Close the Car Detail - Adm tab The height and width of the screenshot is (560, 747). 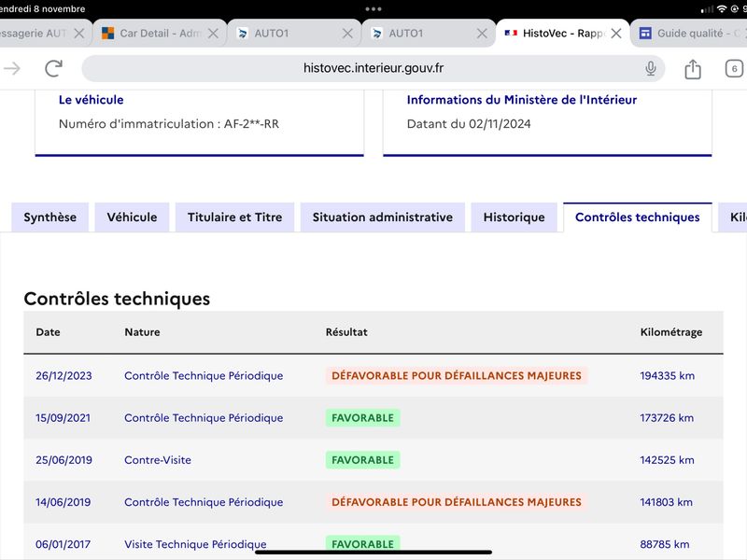[213, 34]
